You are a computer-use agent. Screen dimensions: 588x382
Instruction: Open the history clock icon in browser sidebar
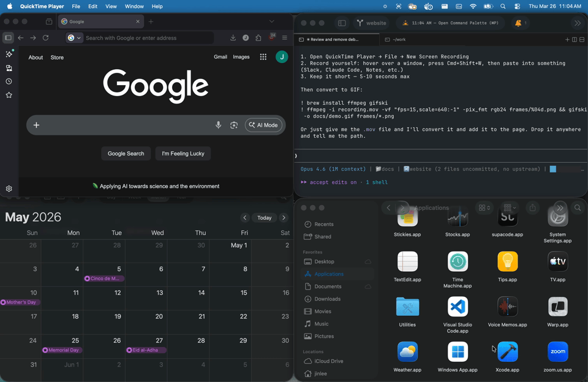point(9,81)
